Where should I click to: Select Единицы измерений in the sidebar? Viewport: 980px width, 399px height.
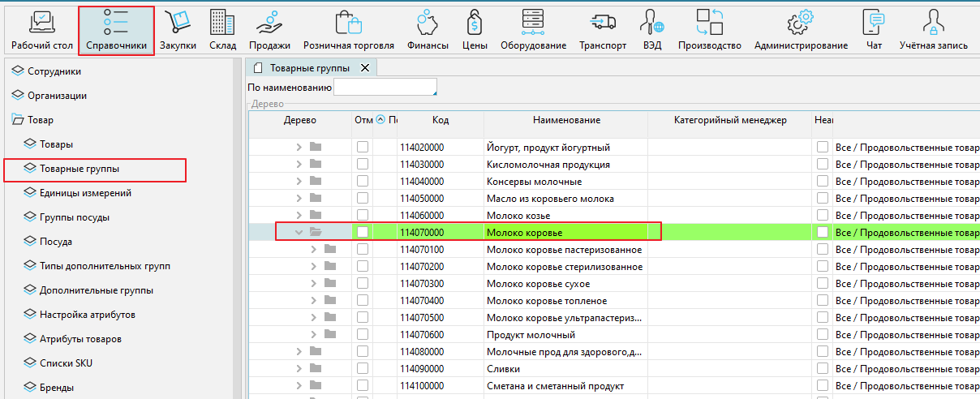pyautogui.click(x=85, y=193)
